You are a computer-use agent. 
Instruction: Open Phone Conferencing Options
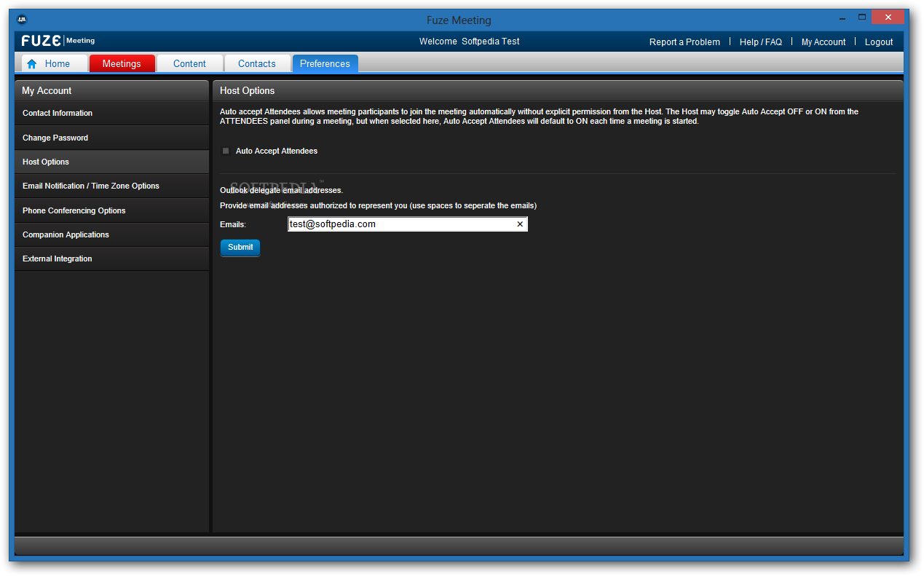pyautogui.click(x=112, y=210)
